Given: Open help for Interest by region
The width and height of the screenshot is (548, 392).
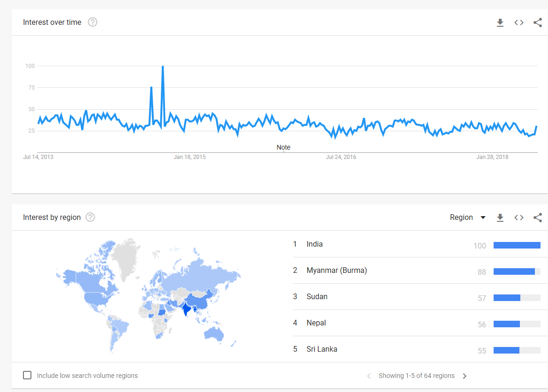Looking at the screenshot, I should (90, 217).
